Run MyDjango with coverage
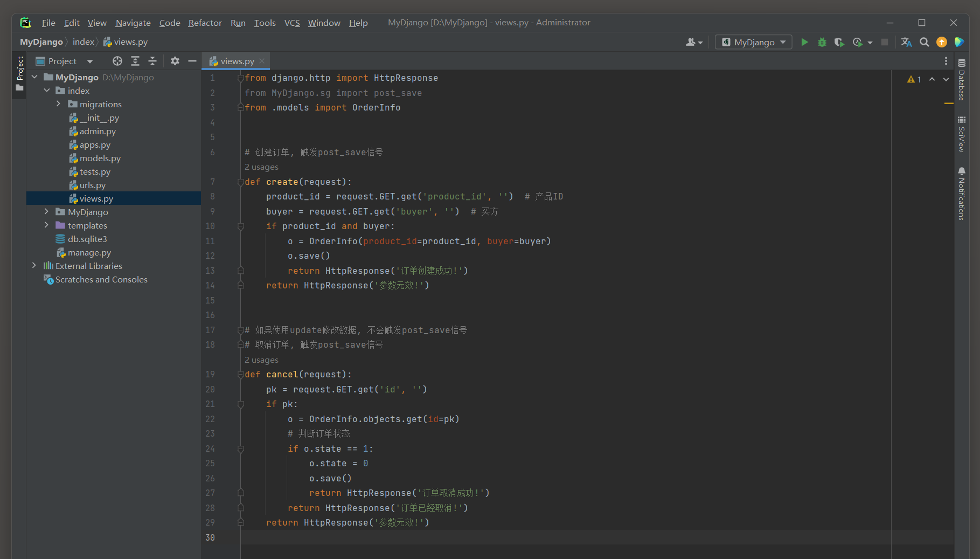 [x=839, y=42]
